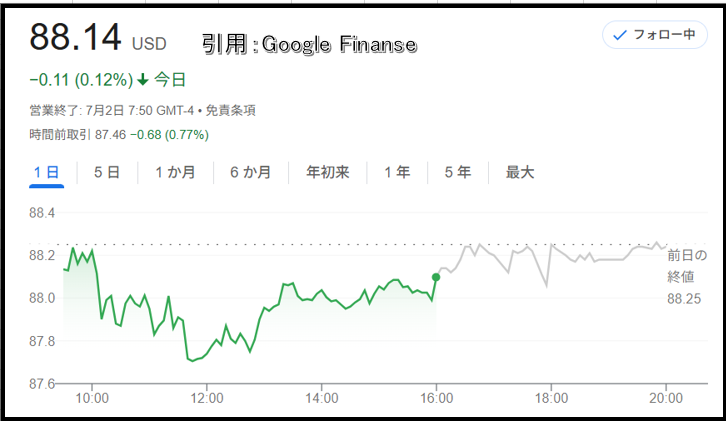Image resolution: width=726 pixels, height=421 pixels.
Task: Select the 1日 range tab
Action: tap(46, 172)
